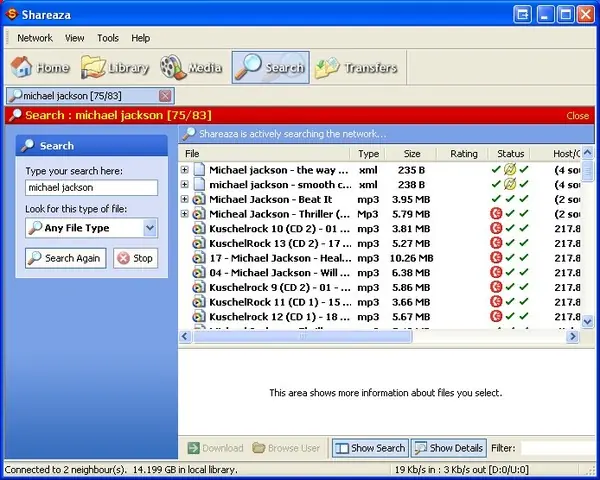600x480 pixels.
Task: Close the michael jackson search tab
Action: click(x=165, y=96)
